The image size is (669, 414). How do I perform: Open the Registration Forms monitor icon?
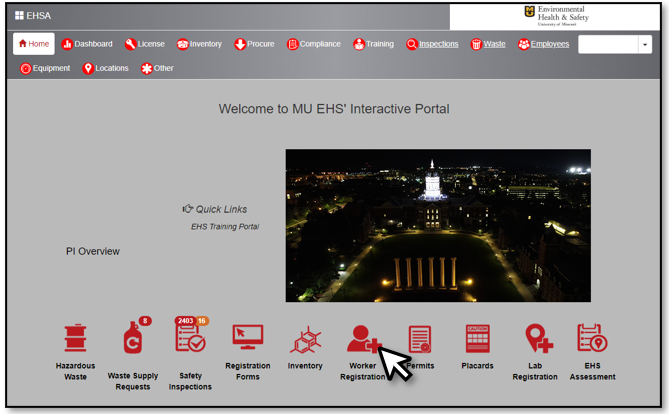[247, 338]
